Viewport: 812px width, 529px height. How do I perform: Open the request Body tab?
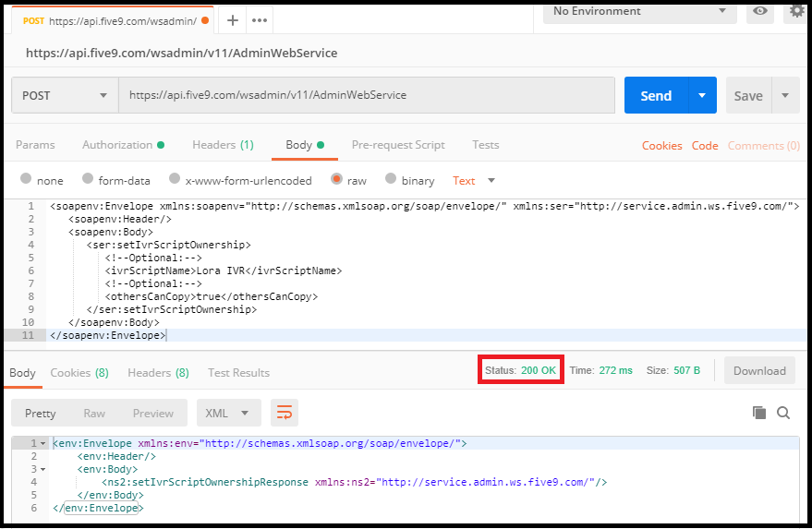pos(305,145)
